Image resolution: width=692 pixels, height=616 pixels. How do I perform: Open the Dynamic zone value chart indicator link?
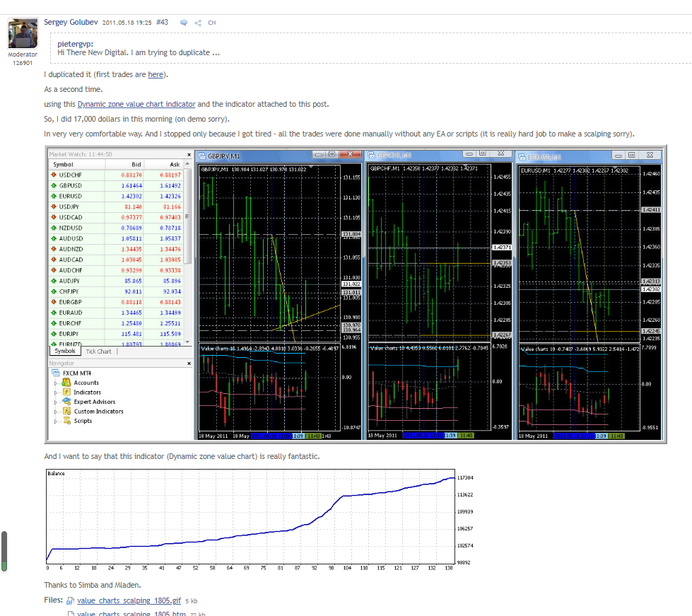(x=136, y=104)
